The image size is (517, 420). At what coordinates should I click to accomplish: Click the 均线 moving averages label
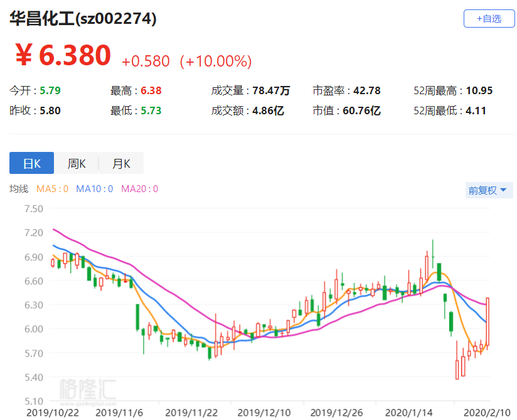[19, 189]
